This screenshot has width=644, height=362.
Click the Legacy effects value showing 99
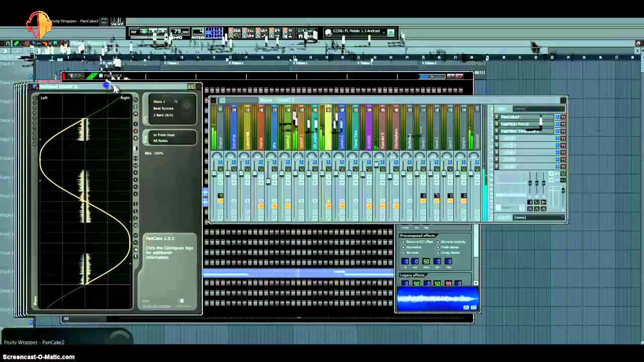pyautogui.click(x=448, y=284)
